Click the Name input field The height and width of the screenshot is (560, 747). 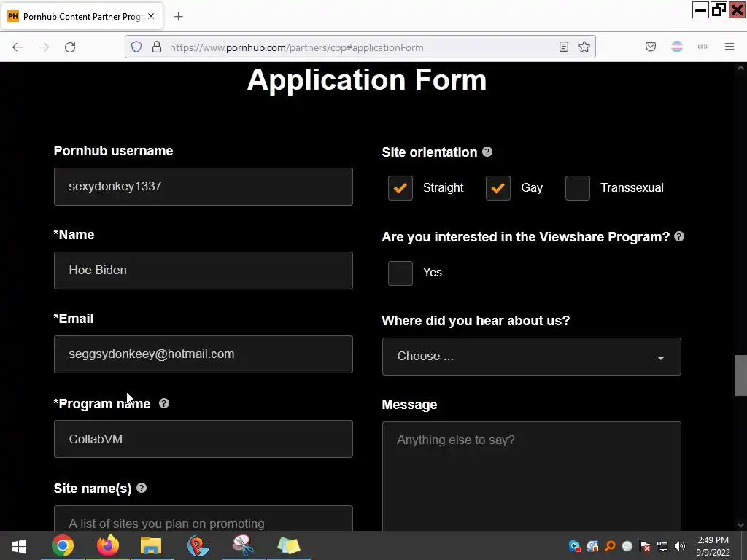point(204,271)
